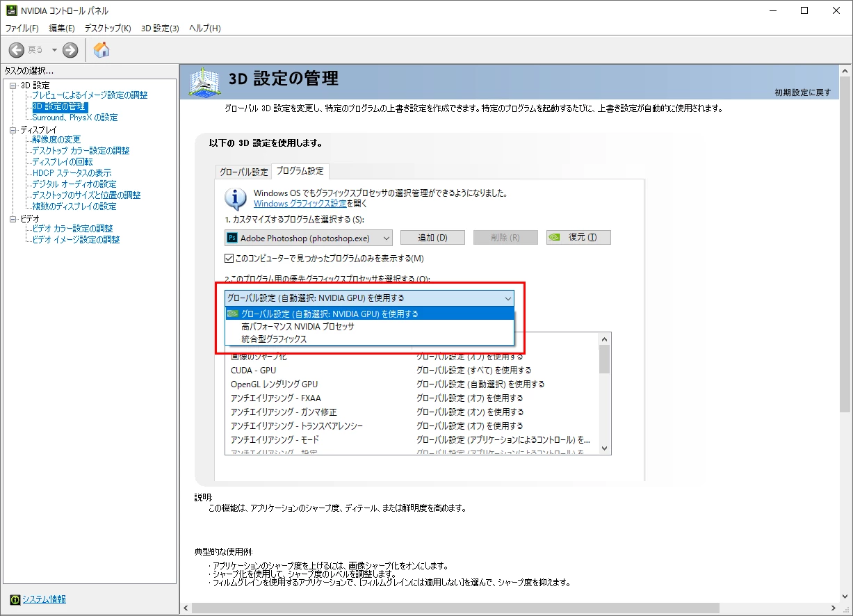Viewport: 853px width, 616px height.
Task: Open the Adobe Photoshop program dropdown
Action: [x=309, y=238]
